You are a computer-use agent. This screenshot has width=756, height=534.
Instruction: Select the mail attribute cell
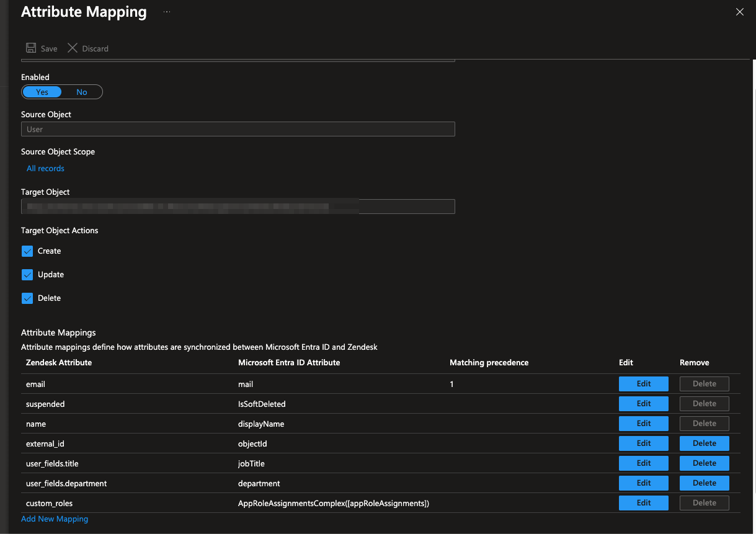pyautogui.click(x=246, y=385)
